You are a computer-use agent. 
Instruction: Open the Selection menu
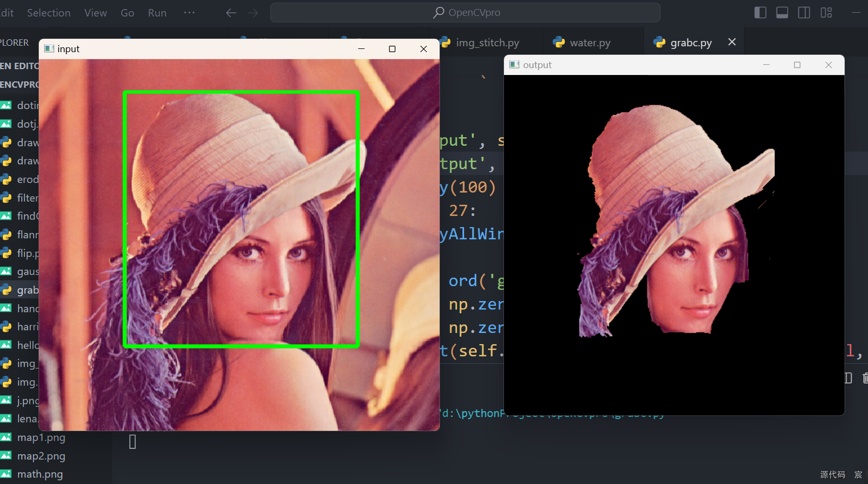coord(48,13)
